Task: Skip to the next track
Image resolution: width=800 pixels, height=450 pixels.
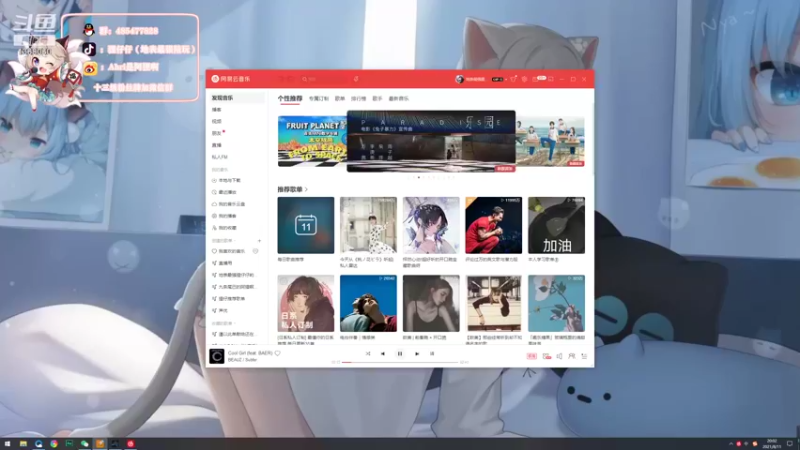Action: pyautogui.click(x=417, y=354)
